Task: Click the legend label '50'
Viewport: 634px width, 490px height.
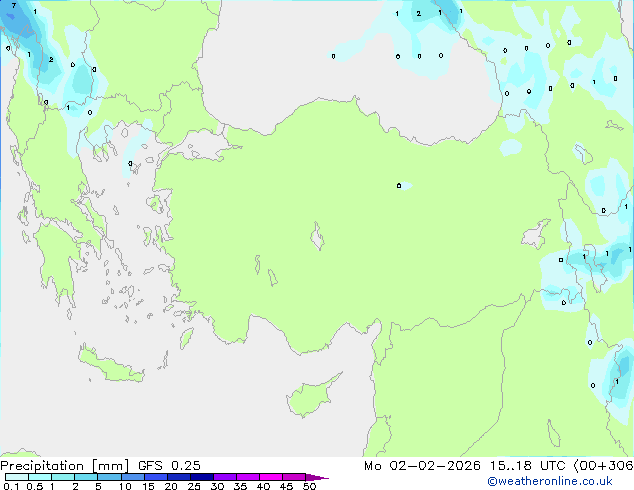Action: [310, 486]
